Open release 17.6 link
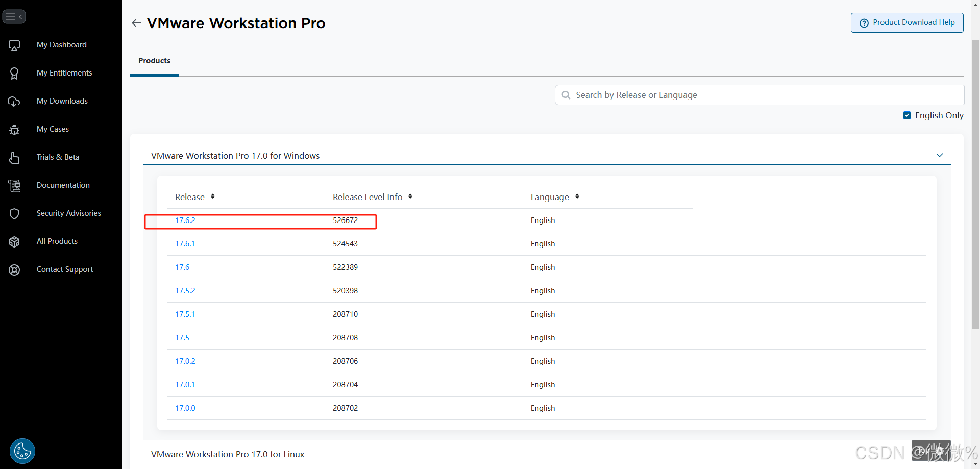 182,267
